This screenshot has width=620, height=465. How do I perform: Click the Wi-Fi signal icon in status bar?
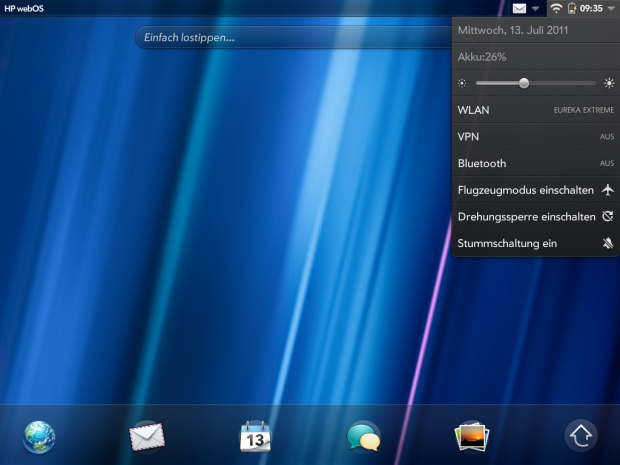(x=556, y=8)
